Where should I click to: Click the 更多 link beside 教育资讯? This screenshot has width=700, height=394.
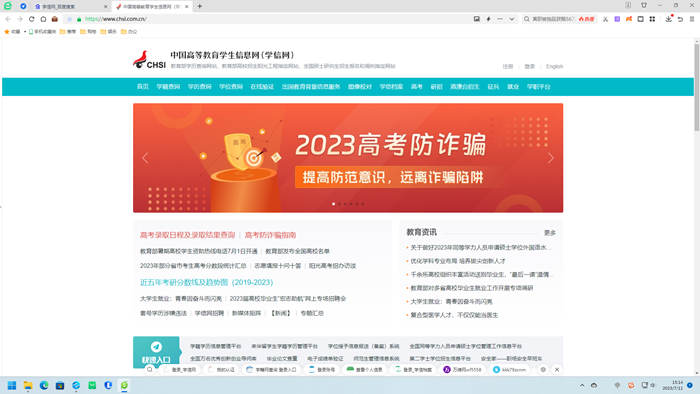(550, 233)
